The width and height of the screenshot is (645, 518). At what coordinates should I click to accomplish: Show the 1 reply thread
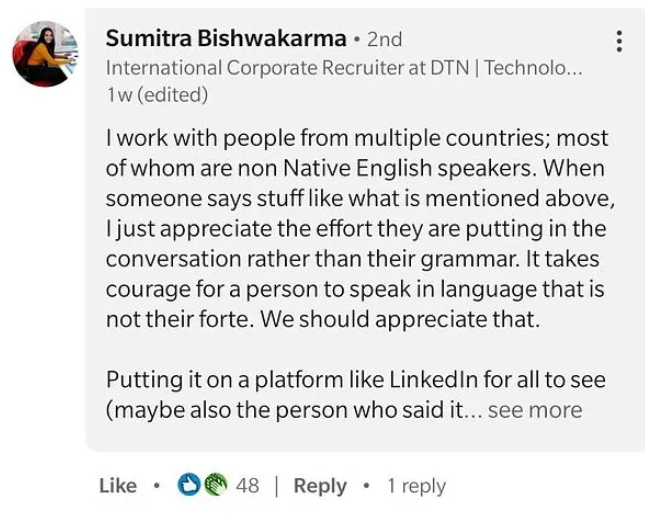(416, 486)
